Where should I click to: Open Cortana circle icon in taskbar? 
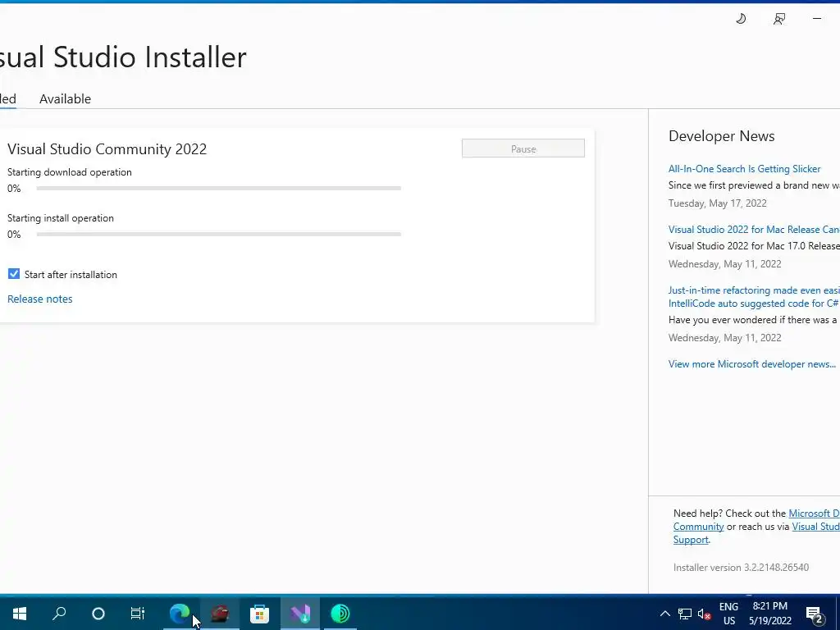98,614
